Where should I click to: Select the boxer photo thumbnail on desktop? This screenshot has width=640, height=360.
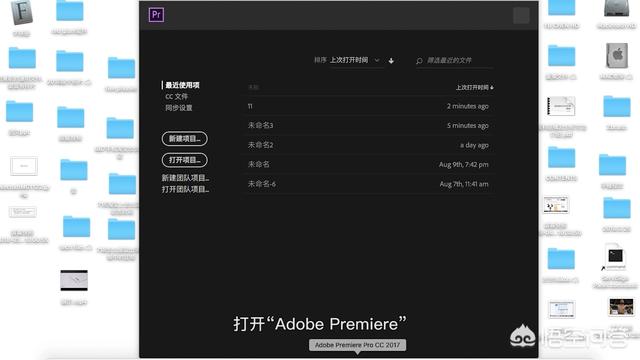621,307
